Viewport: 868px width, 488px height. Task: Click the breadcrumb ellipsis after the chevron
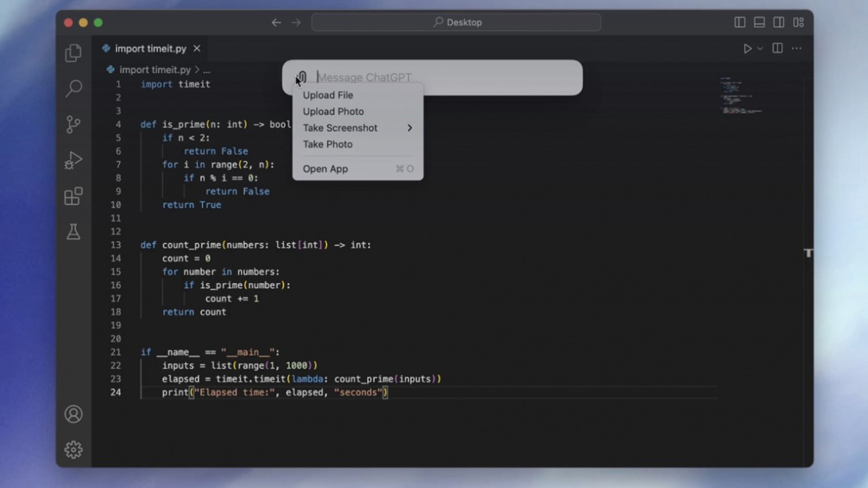207,70
